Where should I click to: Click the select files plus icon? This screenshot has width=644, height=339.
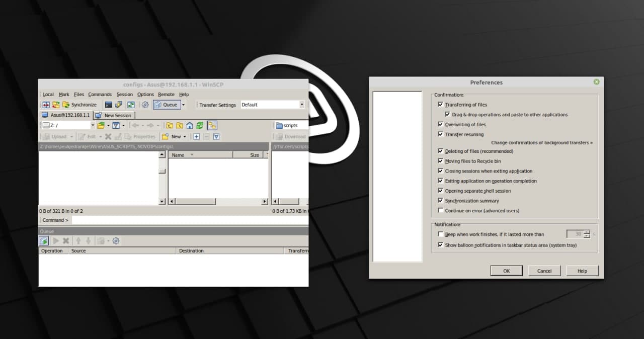pyautogui.click(x=196, y=136)
